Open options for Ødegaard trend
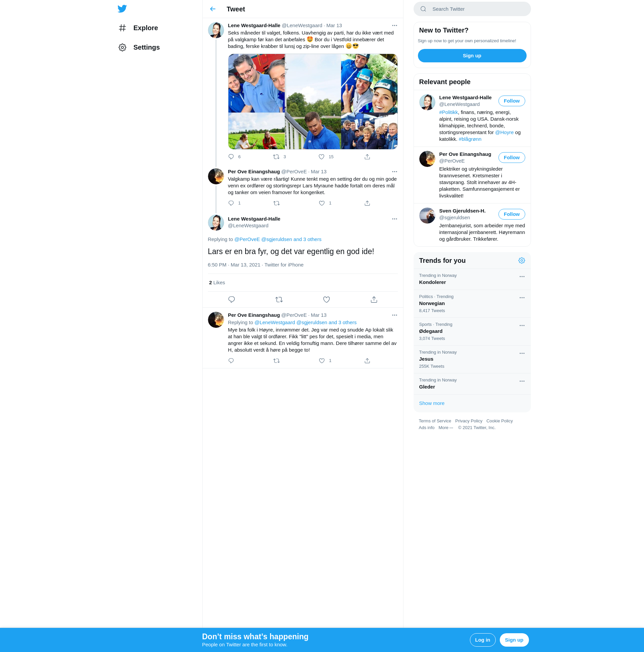The image size is (644, 652). tap(522, 325)
